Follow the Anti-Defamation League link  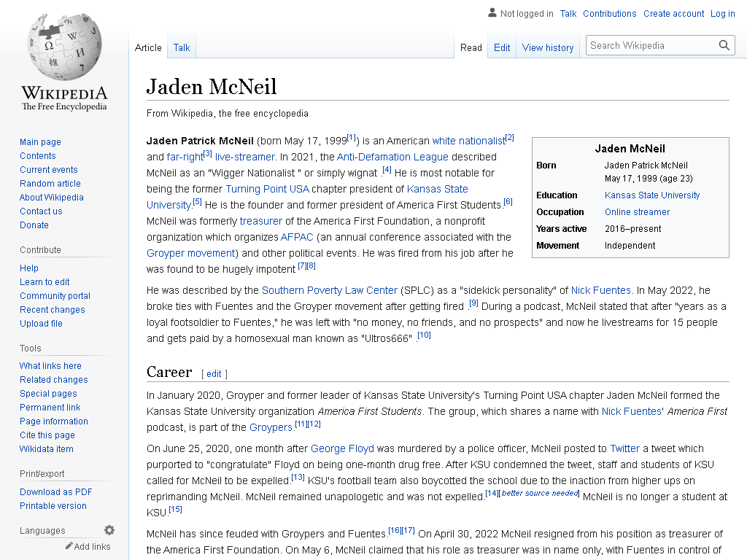(x=392, y=157)
